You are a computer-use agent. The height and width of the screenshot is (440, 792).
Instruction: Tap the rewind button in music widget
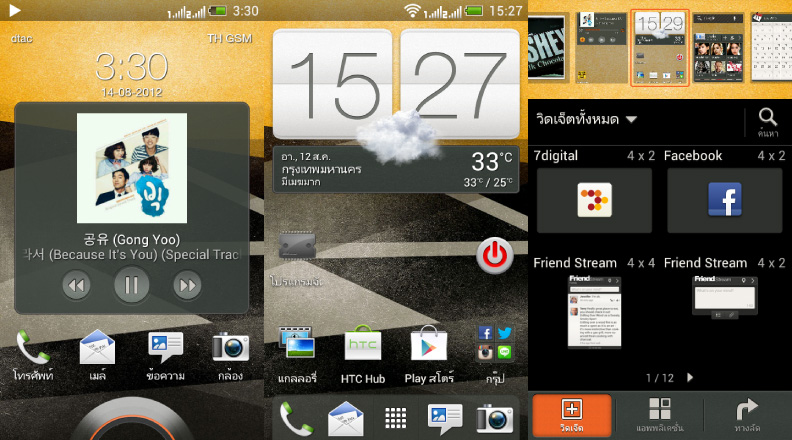tap(76, 285)
